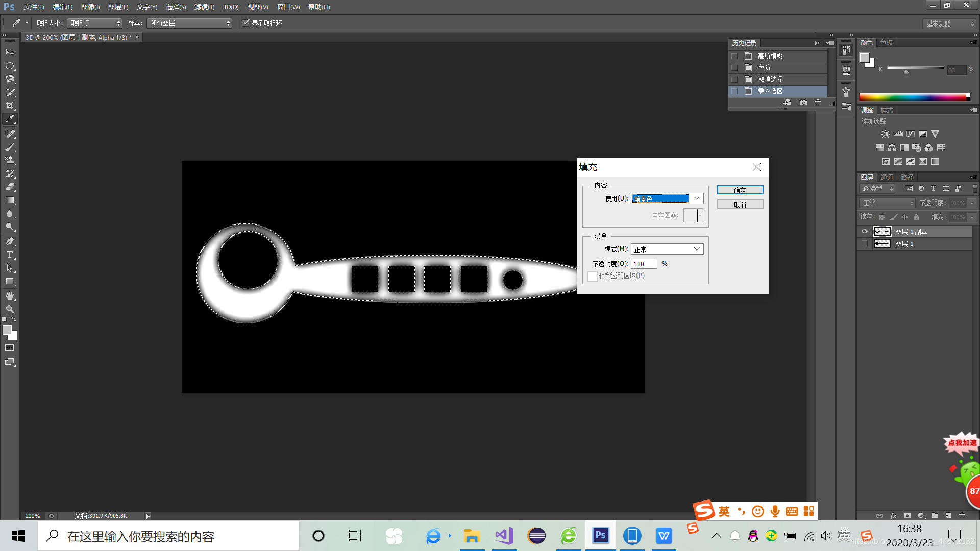Select the Crop tool

pyautogui.click(x=10, y=106)
